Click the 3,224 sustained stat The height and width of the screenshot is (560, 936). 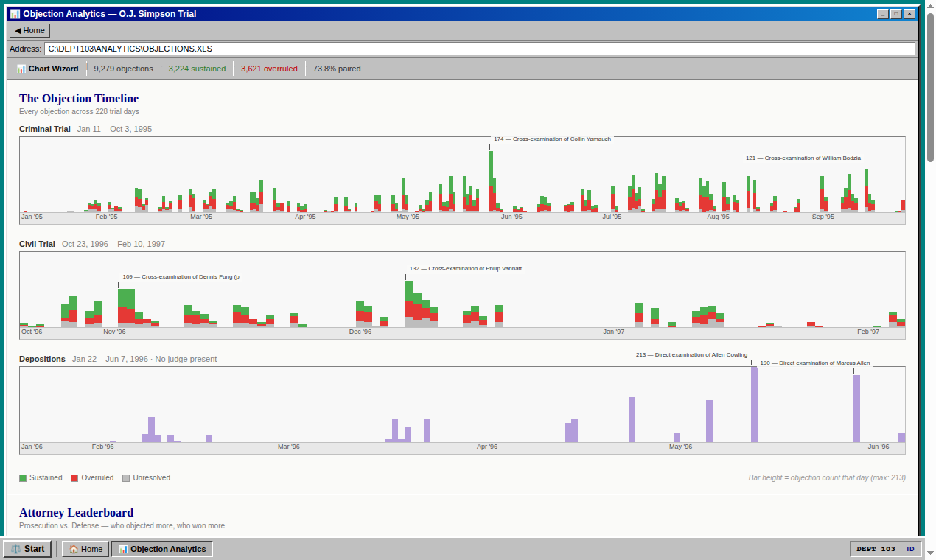197,69
